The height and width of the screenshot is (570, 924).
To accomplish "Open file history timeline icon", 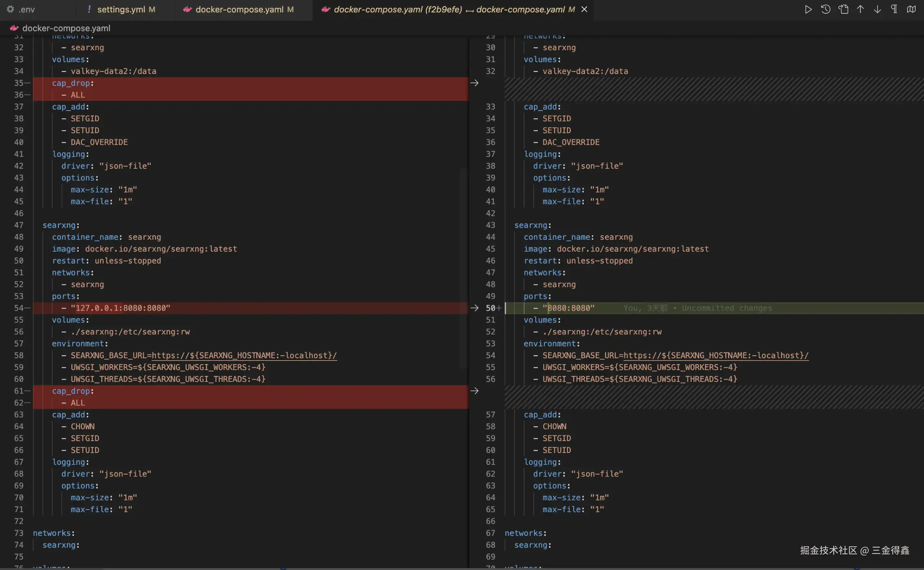I will click(x=825, y=10).
